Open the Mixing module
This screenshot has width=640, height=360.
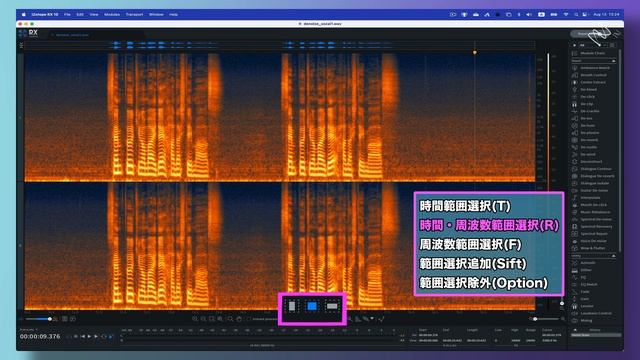point(586,320)
